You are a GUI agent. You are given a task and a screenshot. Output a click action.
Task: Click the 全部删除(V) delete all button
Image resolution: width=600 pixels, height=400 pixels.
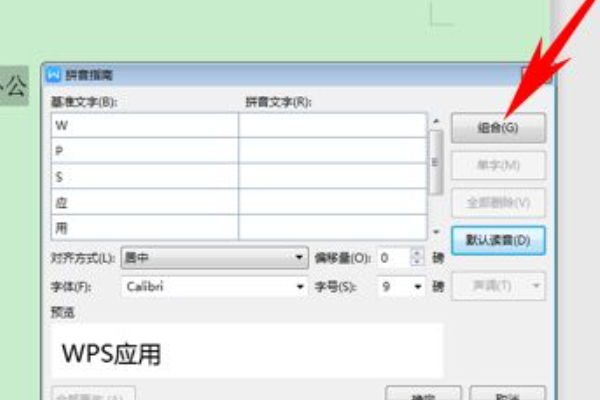click(x=498, y=202)
